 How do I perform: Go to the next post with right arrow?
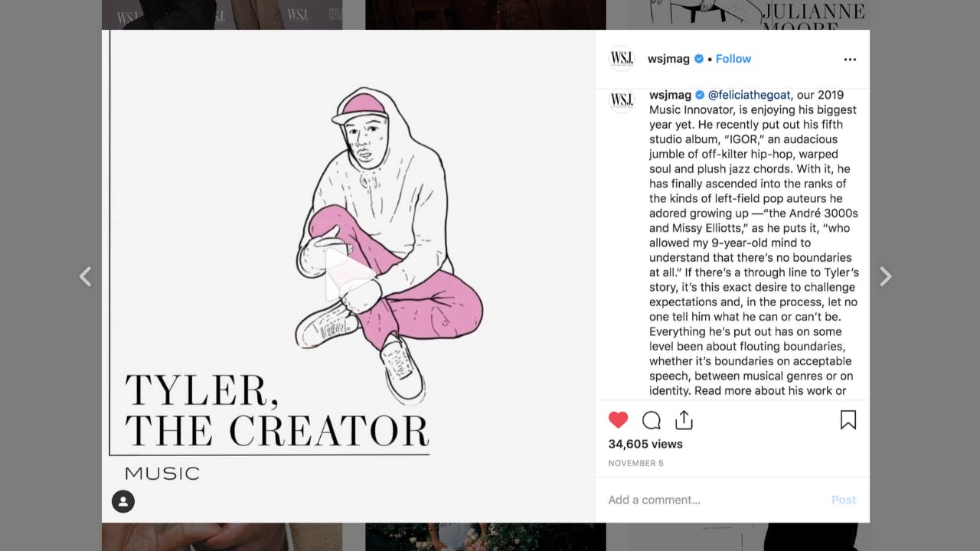click(x=885, y=276)
